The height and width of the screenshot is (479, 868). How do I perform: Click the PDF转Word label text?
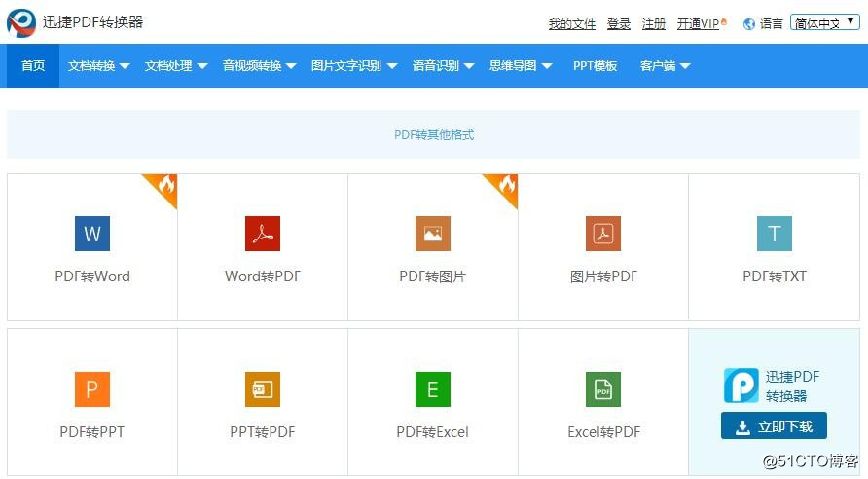(x=92, y=276)
